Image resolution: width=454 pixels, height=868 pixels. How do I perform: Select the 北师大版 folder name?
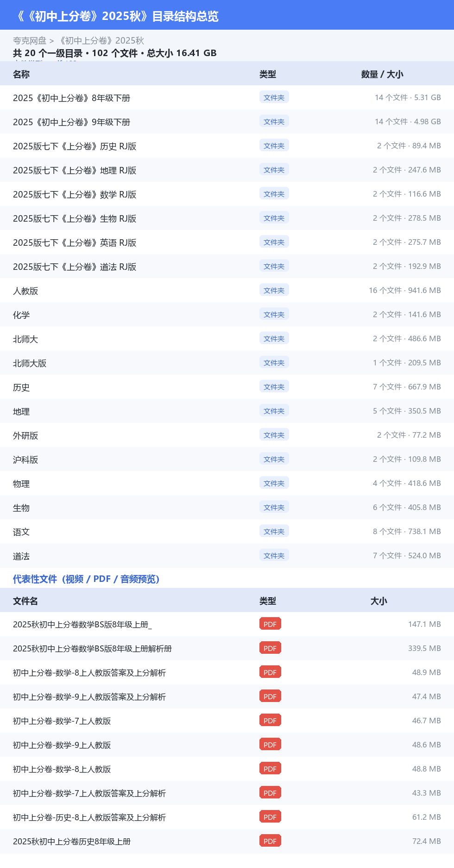click(30, 363)
